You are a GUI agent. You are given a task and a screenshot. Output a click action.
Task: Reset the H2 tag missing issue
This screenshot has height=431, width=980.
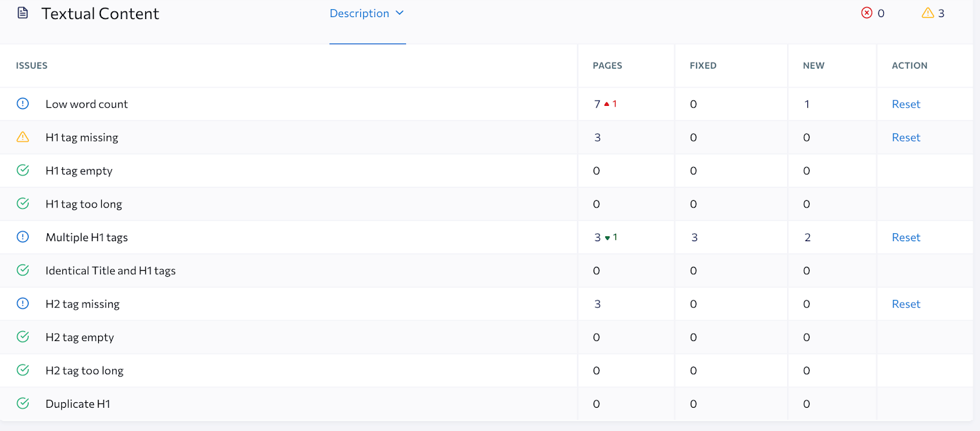pos(906,304)
